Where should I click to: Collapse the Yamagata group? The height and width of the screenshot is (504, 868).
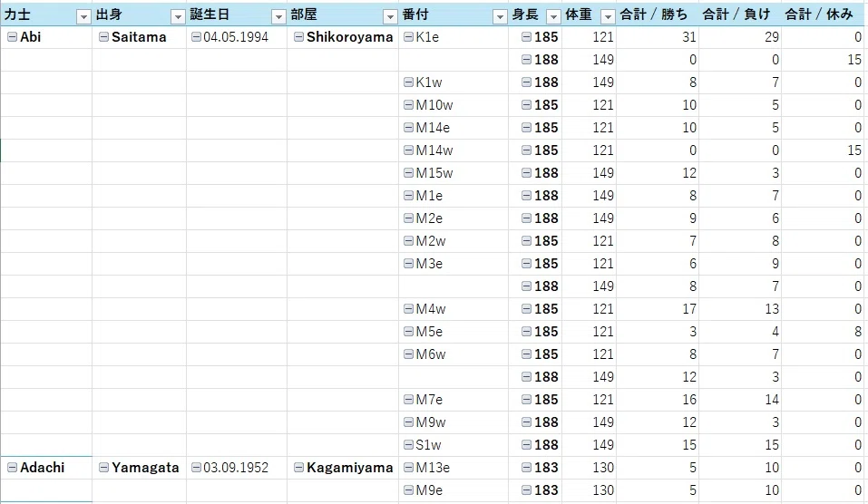pos(103,468)
